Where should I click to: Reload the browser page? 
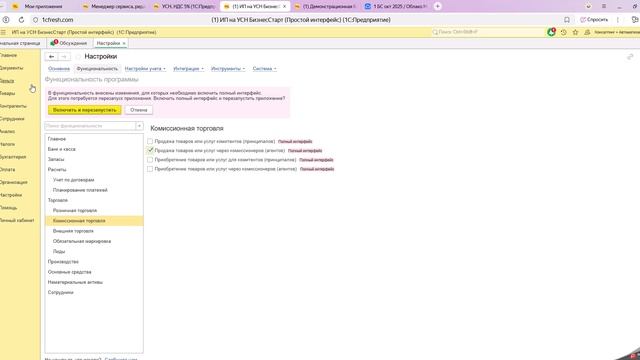pos(21,20)
